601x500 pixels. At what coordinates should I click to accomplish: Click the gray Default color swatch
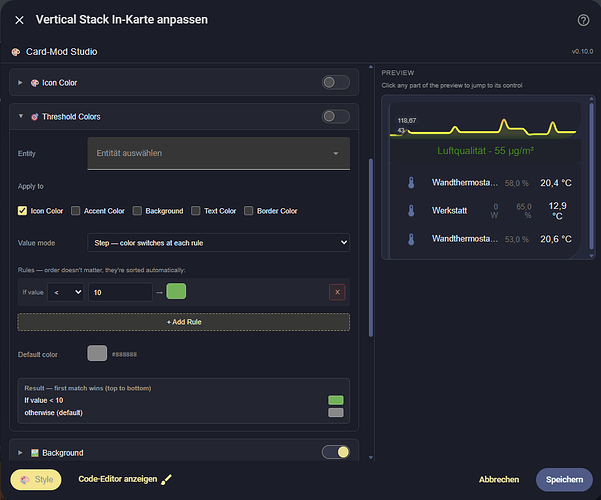click(97, 353)
